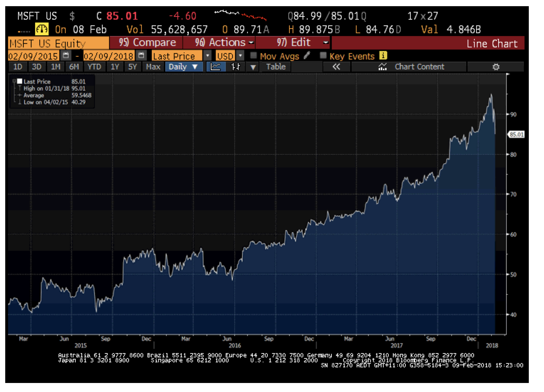Click the Mov Avgs pencil edit icon

pos(307,55)
